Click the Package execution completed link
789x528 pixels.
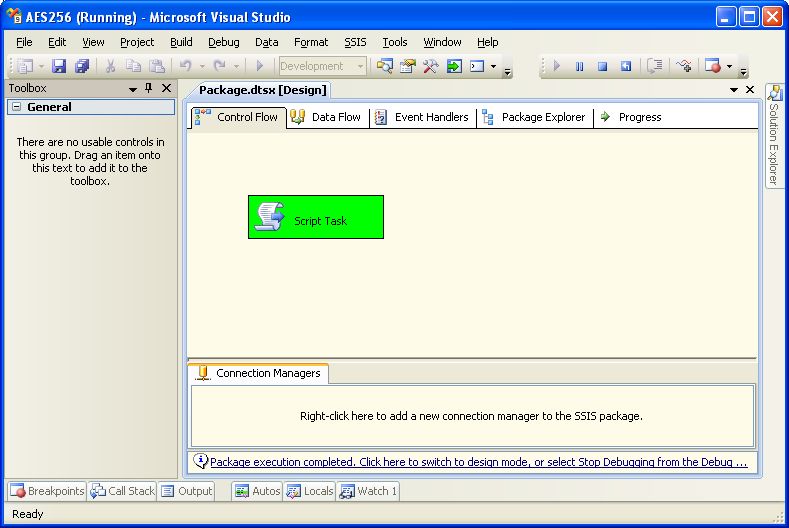[478, 462]
